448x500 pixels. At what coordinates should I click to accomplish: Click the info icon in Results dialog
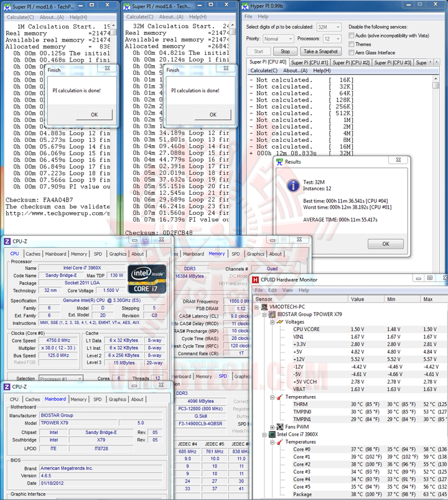pos(293,186)
